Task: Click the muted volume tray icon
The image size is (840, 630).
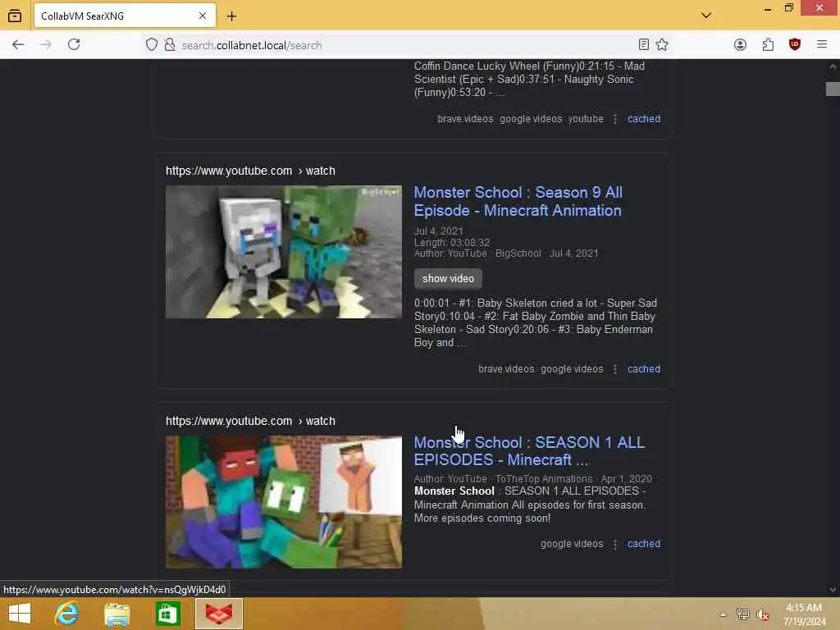Action: coord(762,614)
